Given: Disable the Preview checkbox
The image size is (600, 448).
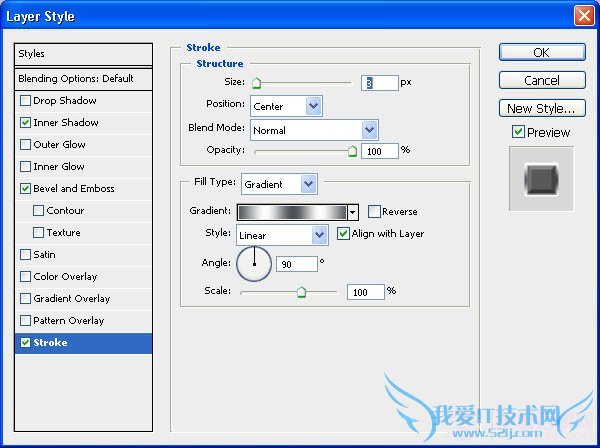Looking at the screenshot, I should [518, 132].
